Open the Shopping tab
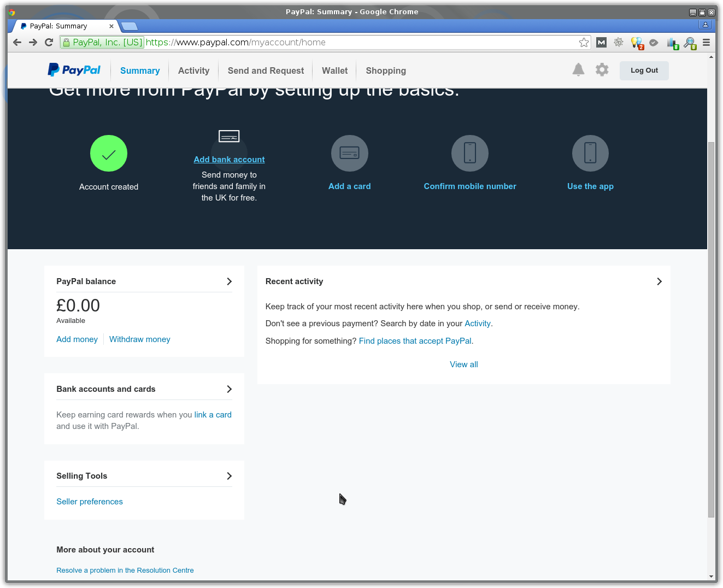The height and width of the screenshot is (588, 723). coord(386,70)
